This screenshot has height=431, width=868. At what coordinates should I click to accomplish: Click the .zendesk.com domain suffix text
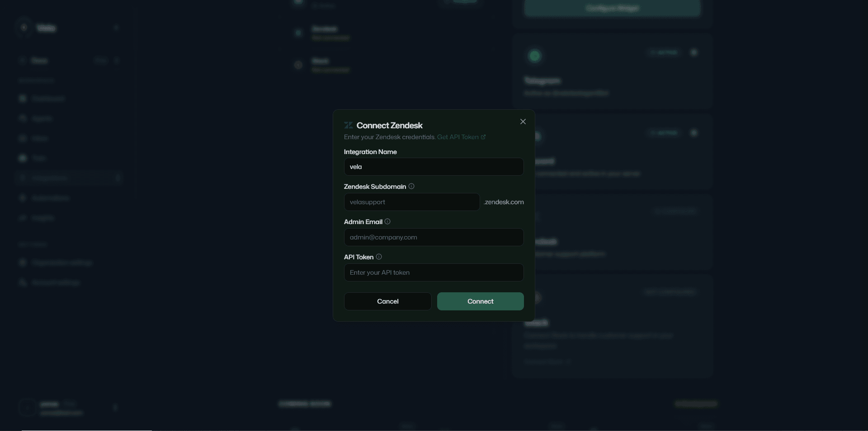tap(504, 202)
